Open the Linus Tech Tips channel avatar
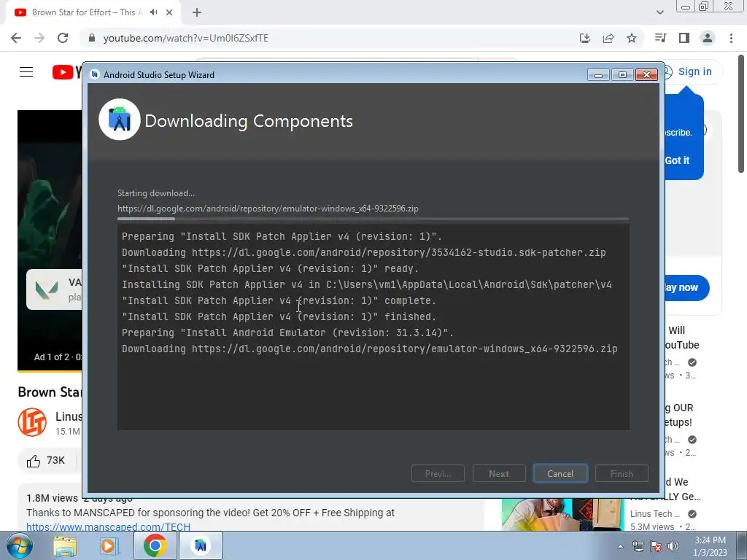Viewport: 747px width, 560px height. click(x=32, y=422)
